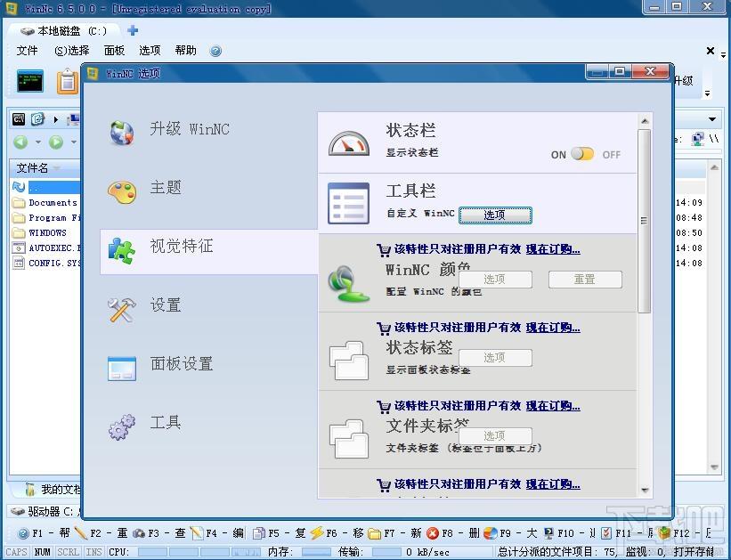Open the 帮助 menu
This screenshot has width=731, height=560.
pos(185,51)
